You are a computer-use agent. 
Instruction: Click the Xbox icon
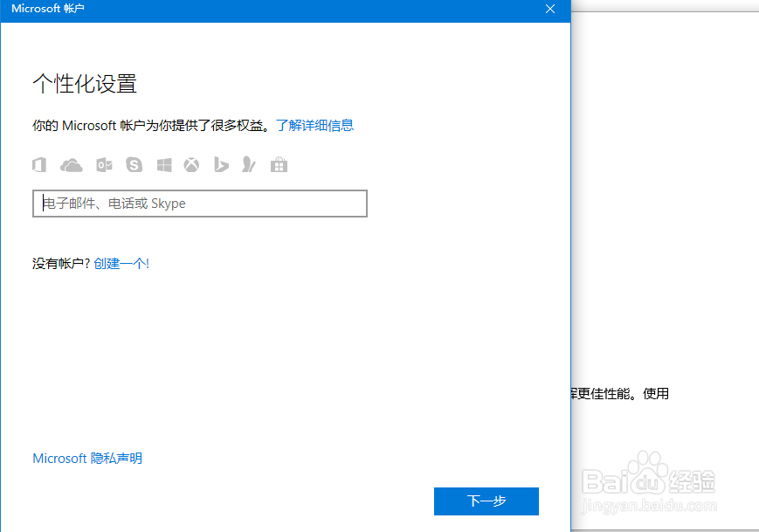point(191,164)
